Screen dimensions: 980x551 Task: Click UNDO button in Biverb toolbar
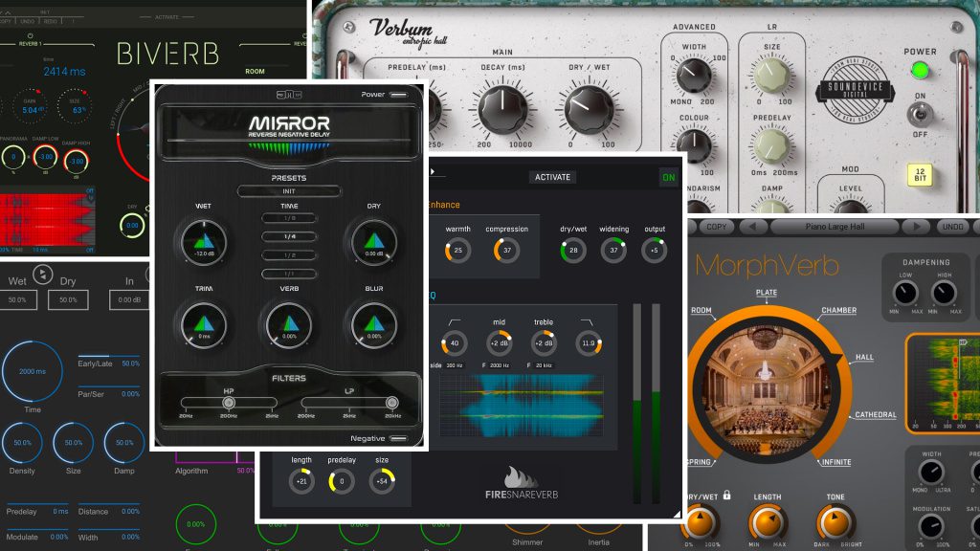27,21
